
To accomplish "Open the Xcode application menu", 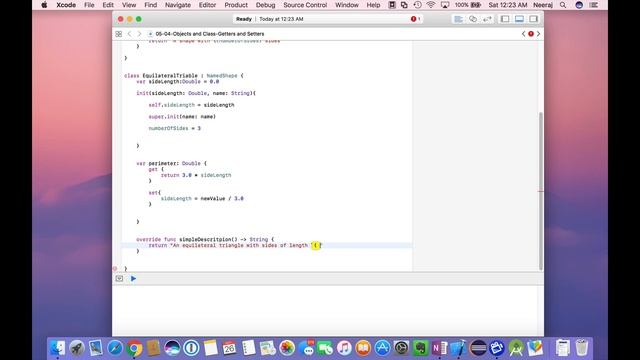I will pos(66,5).
